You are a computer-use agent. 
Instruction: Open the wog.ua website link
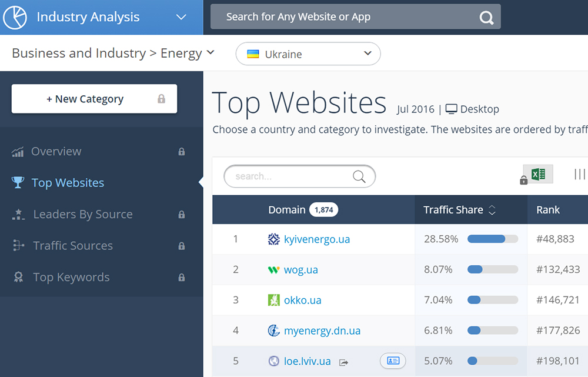tap(301, 269)
